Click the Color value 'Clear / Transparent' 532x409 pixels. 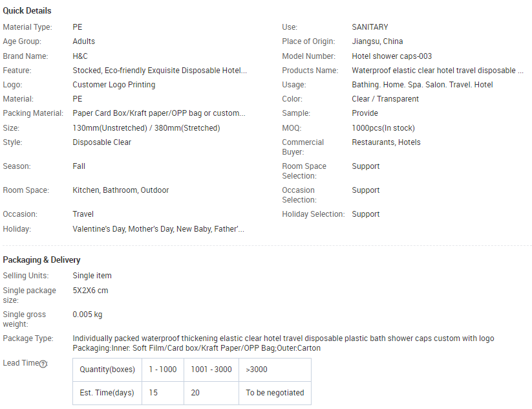(x=385, y=99)
